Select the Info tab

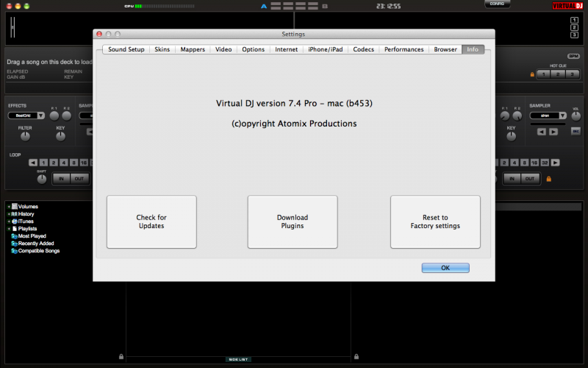tap(473, 49)
